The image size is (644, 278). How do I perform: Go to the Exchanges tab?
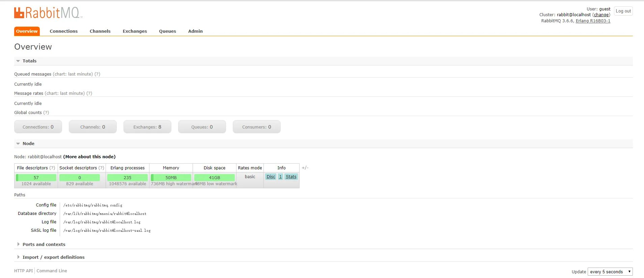135,31
